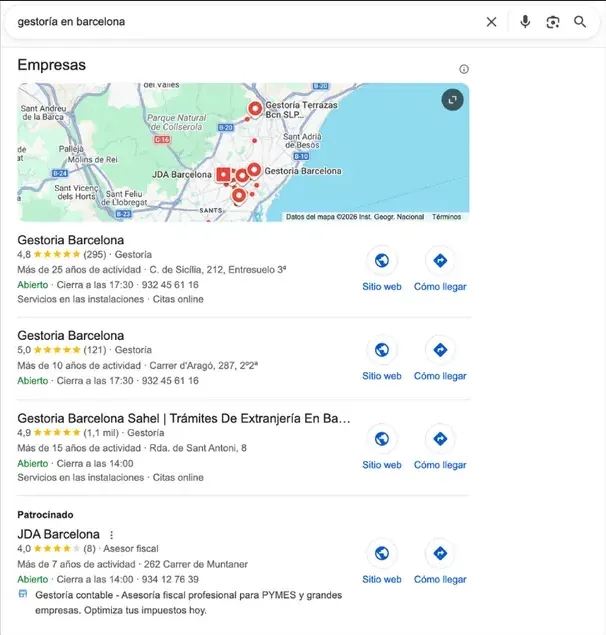Click 'Cómo llegar' text for C. de Sicília listing
This screenshot has width=606, height=635.
pyautogui.click(x=440, y=287)
